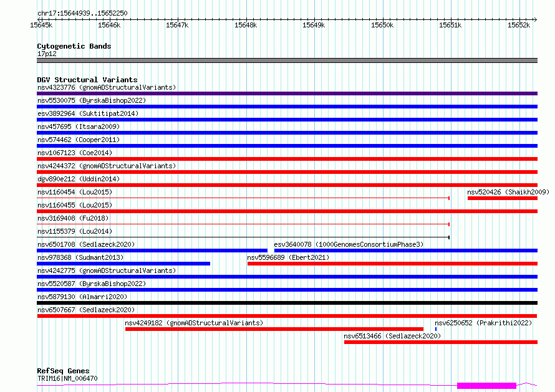This screenshot has height=392, width=555.
Task: Select the blue nsv978368 Sudmant2013 bar
Action: [123, 264]
